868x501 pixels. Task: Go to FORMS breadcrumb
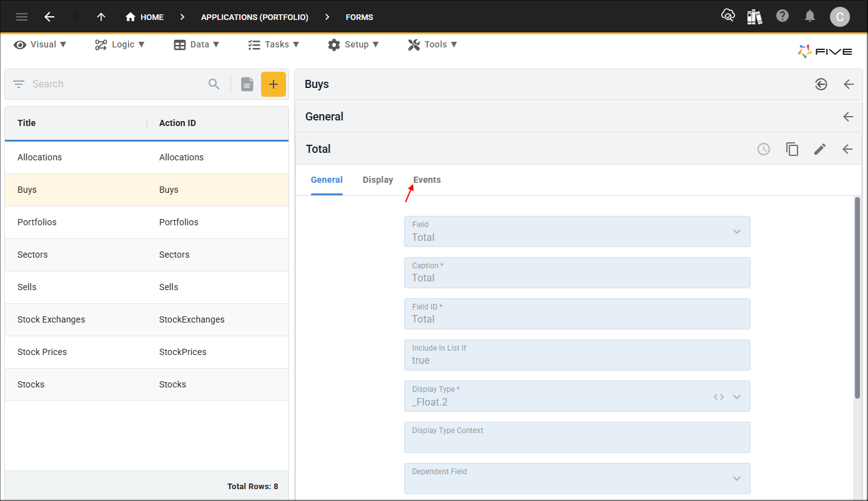pyautogui.click(x=360, y=17)
